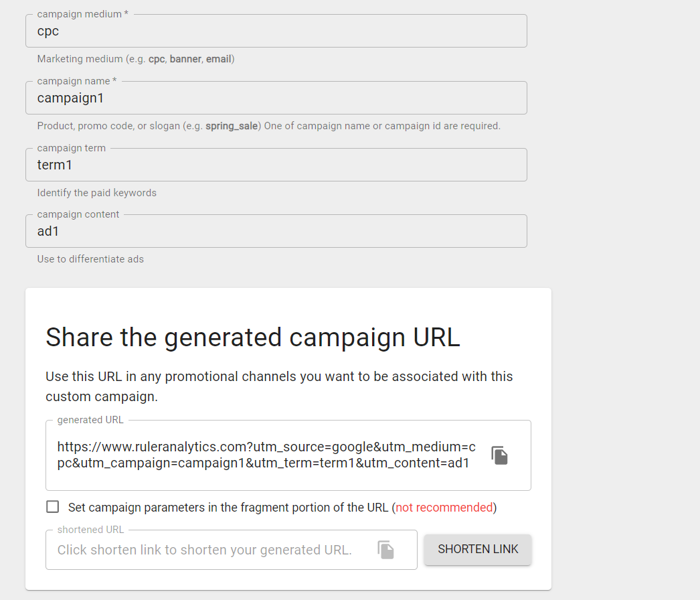
Task: Click the SHORTEN LINK button
Action: point(477,549)
